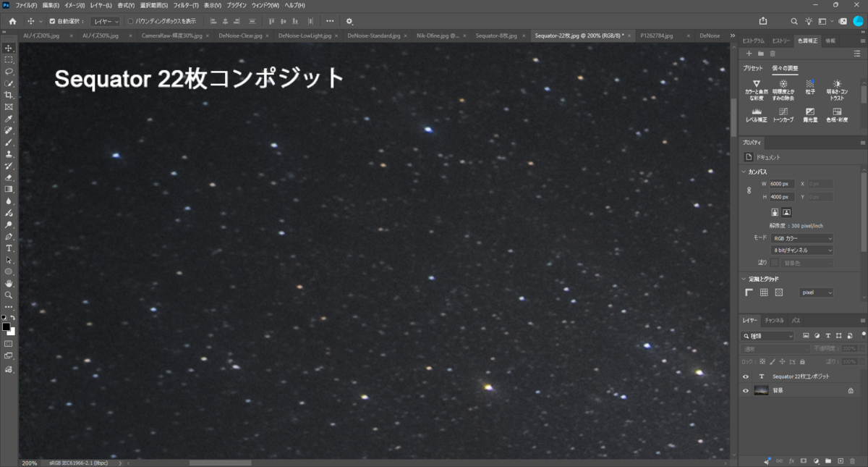
Task: Click the foreground color swatch
Action: pos(6,327)
